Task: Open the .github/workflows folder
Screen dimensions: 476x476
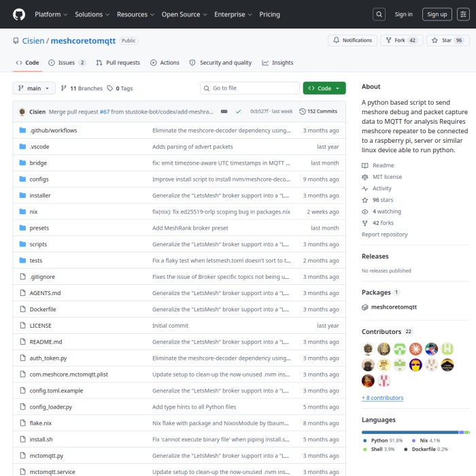Action: [x=54, y=131]
